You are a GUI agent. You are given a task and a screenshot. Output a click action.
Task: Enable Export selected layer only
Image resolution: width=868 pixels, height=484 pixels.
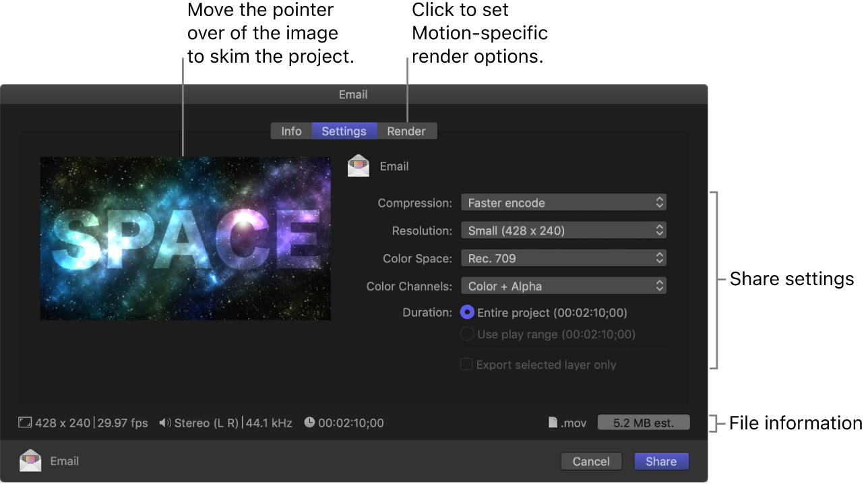pyautogui.click(x=466, y=364)
